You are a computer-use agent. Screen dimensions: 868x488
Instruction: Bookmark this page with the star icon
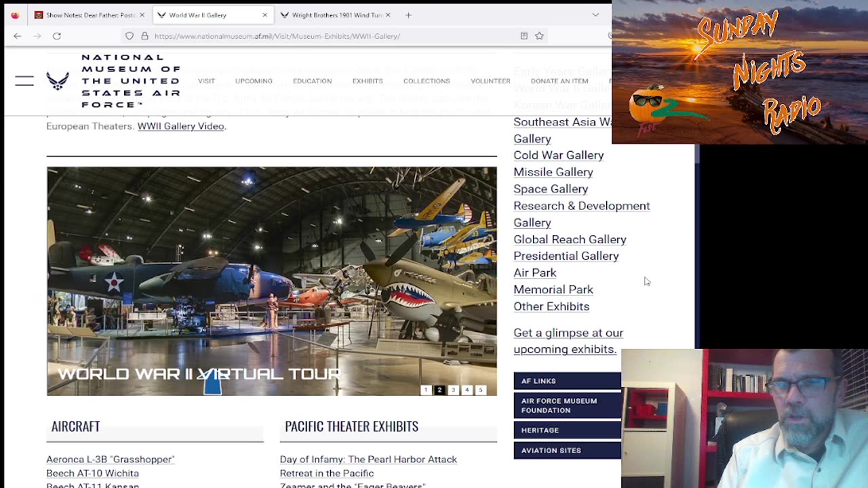point(539,36)
